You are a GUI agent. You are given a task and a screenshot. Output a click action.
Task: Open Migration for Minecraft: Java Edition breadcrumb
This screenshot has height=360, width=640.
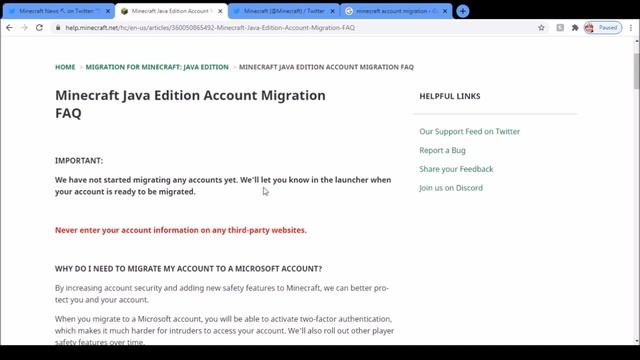coord(157,67)
